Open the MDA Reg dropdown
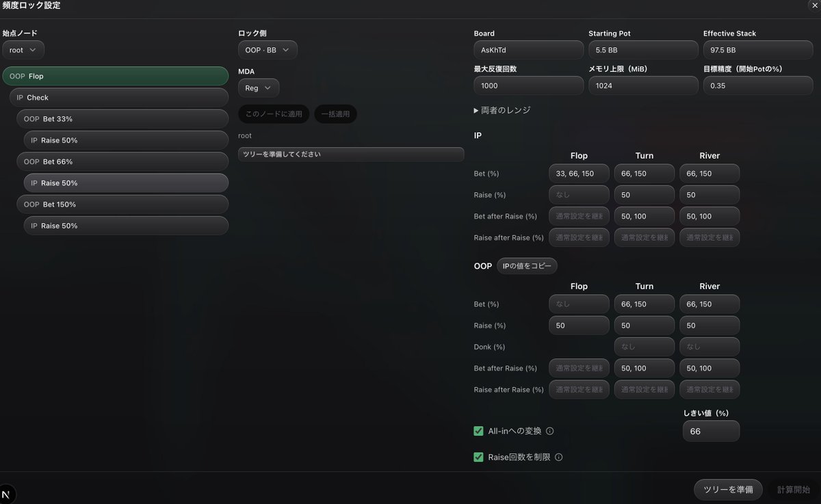Viewport: 821px width, 504px height. [x=259, y=88]
